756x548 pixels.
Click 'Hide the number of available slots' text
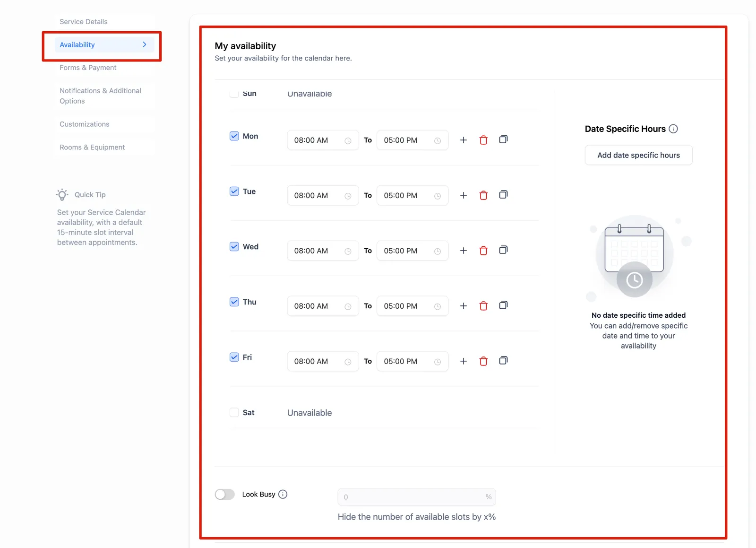pyautogui.click(x=417, y=517)
